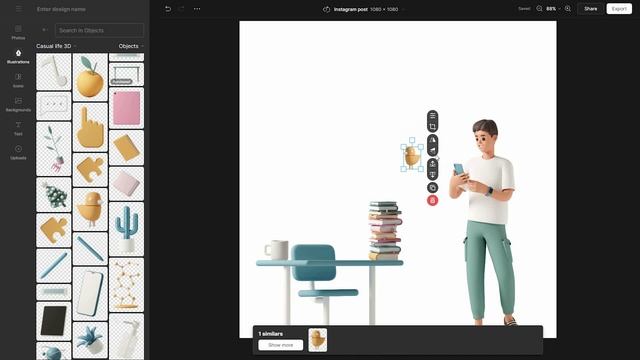The image size is (640, 360).
Task: Click the Enter design name field
Action: click(61, 9)
